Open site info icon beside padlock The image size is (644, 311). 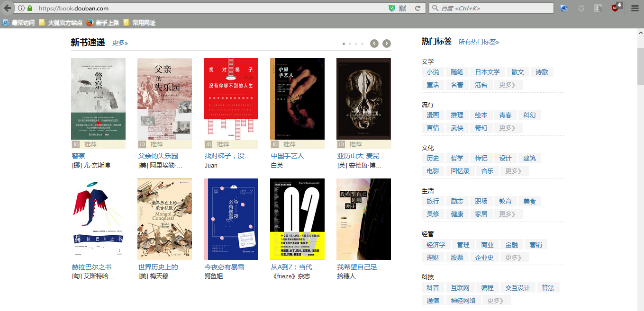21,8
